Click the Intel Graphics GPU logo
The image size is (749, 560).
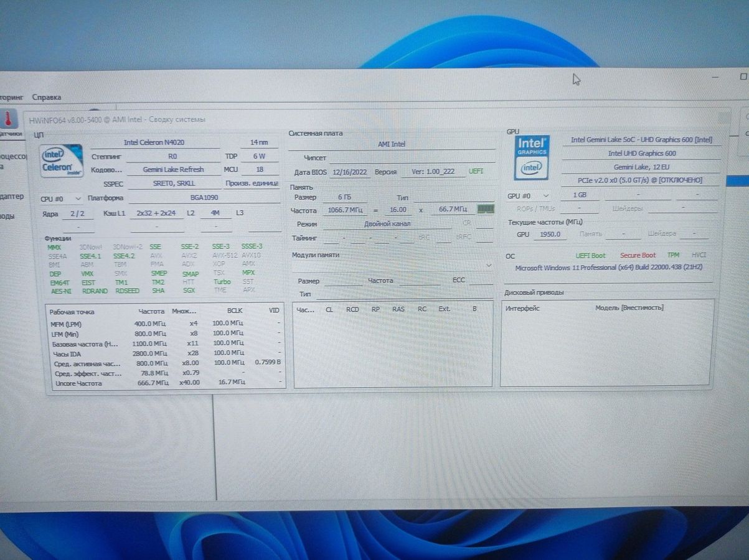click(532, 158)
